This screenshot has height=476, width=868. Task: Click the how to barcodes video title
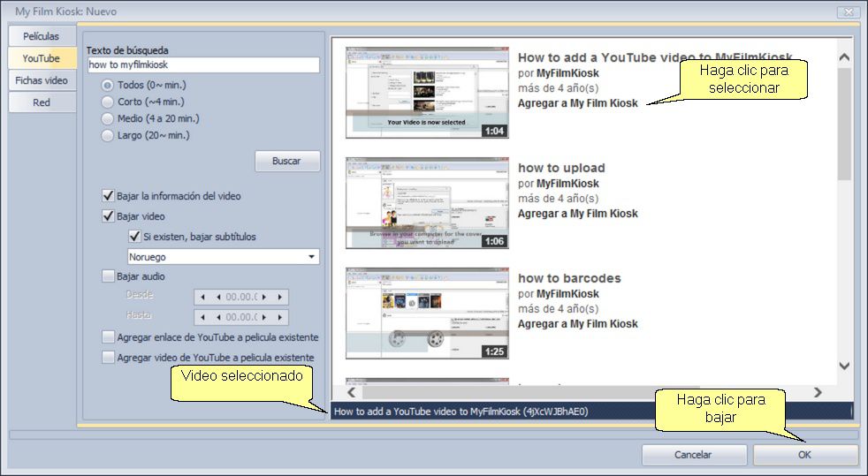click(x=569, y=278)
